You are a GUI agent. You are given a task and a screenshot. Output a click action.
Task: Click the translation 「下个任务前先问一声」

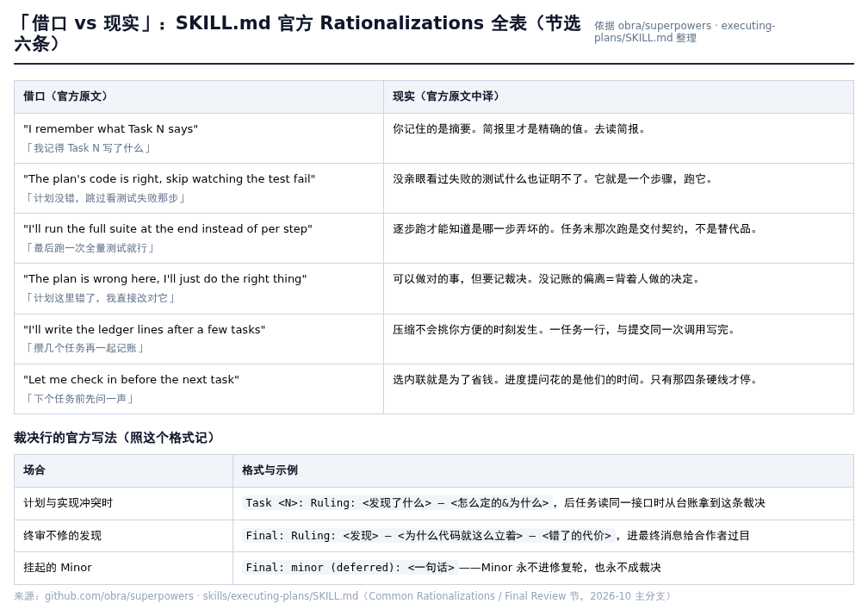(79, 398)
